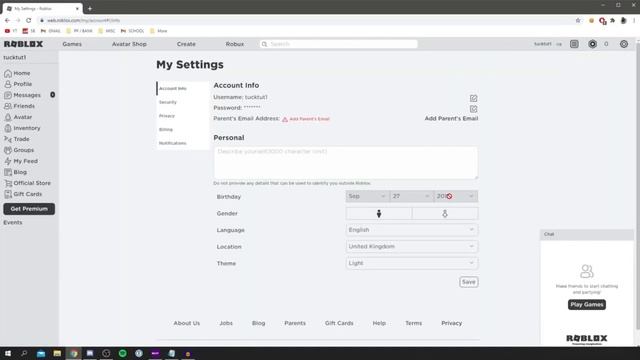Click Play Games in chat panel
Viewport: 640px width, 360px height.
[587, 304]
